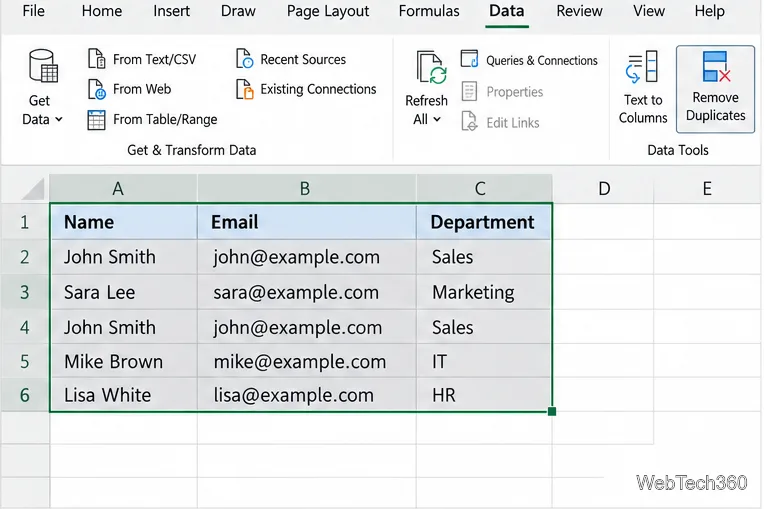
Task: Select the IT department cell
Action: 484,361
